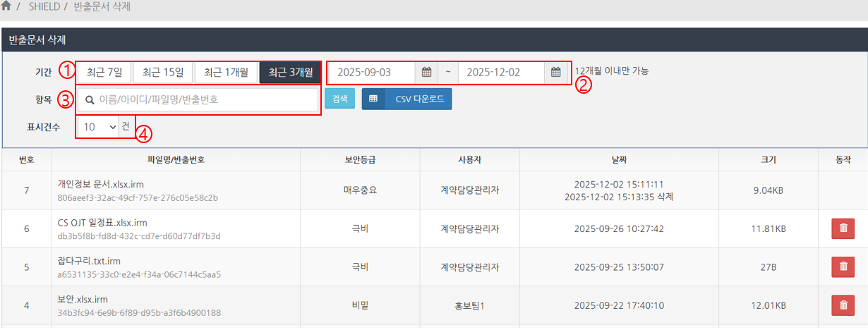Select the 최근 15일 period option
Image resolution: width=868 pixels, height=330 pixels.
click(x=163, y=72)
